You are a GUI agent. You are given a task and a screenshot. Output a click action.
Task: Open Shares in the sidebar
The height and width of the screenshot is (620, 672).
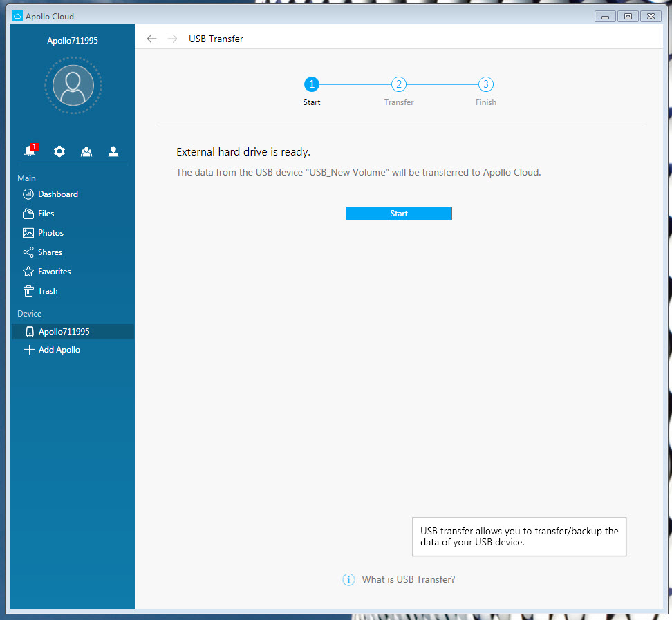pyautogui.click(x=50, y=252)
